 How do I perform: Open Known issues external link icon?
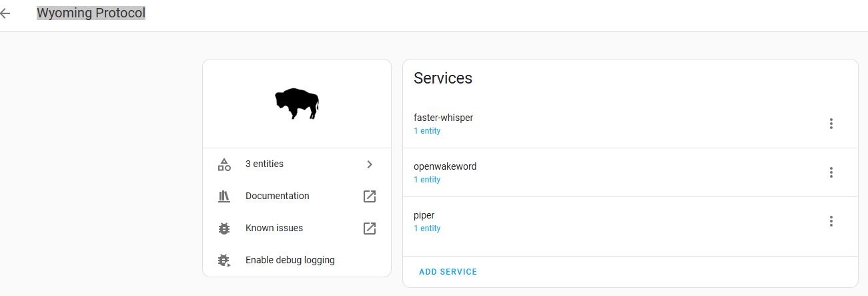[x=370, y=229]
